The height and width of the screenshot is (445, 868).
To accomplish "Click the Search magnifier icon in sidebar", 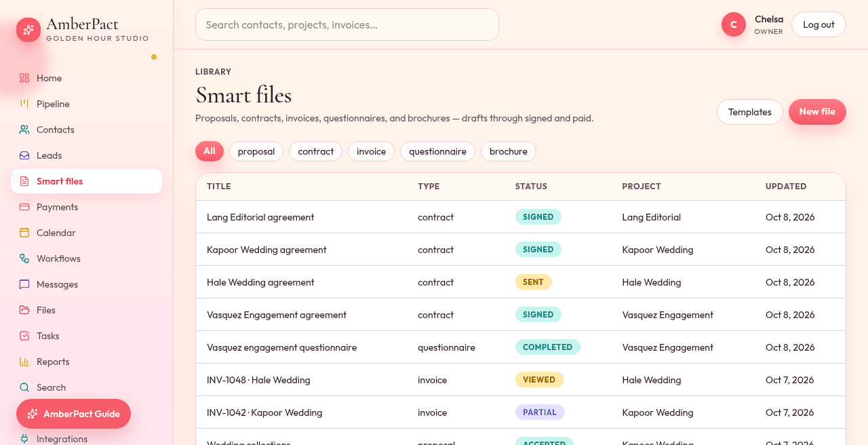I will coord(24,387).
